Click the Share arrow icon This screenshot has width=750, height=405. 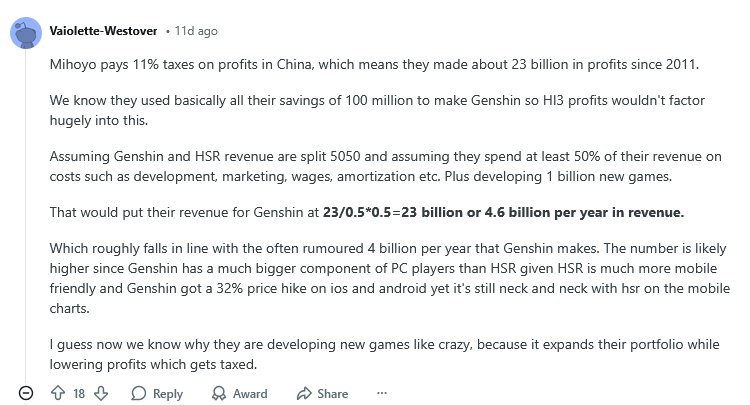pyautogui.click(x=304, y=393)
